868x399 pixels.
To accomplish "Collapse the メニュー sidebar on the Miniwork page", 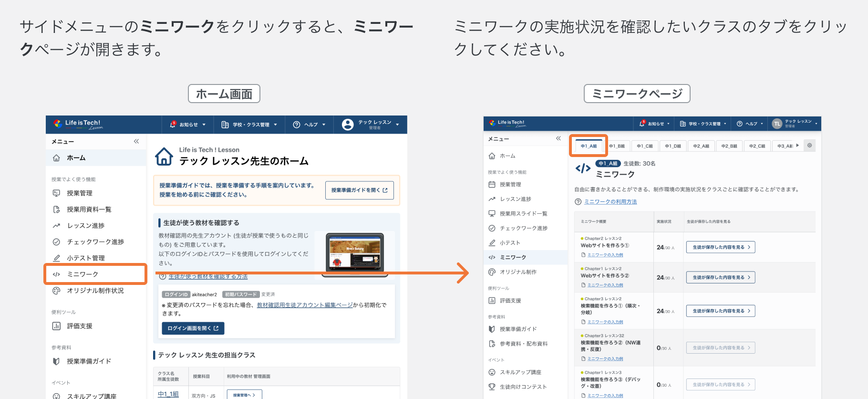I will [x=558, y=138].
